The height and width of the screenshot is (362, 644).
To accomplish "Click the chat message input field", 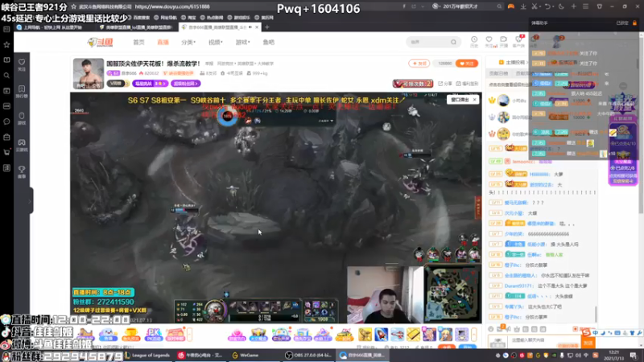I will click(x=544, y=340).
